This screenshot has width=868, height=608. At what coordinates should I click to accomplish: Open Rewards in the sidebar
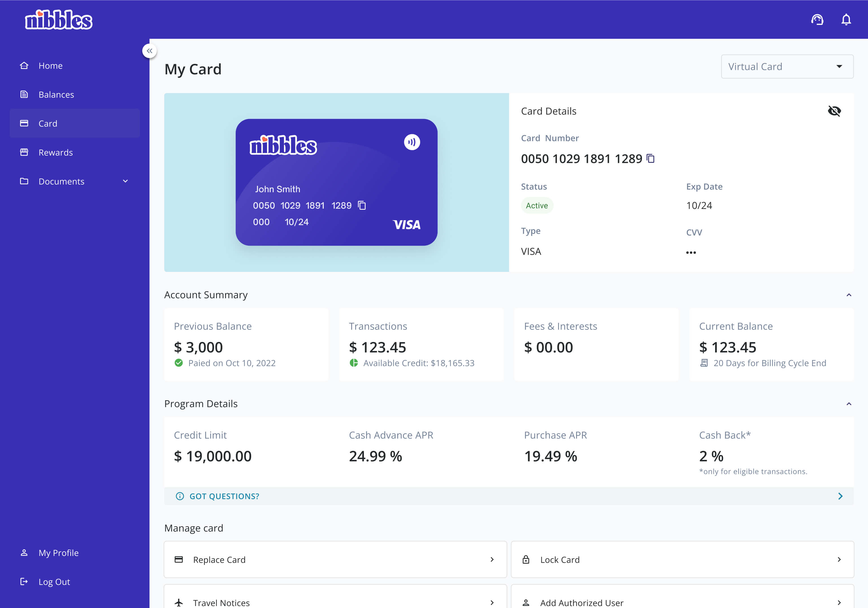point(75,152)
